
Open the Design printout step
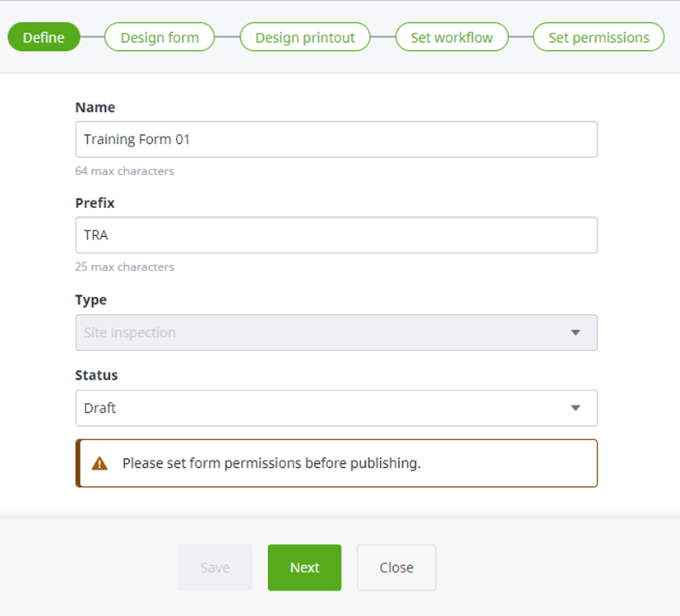[305, 37]
